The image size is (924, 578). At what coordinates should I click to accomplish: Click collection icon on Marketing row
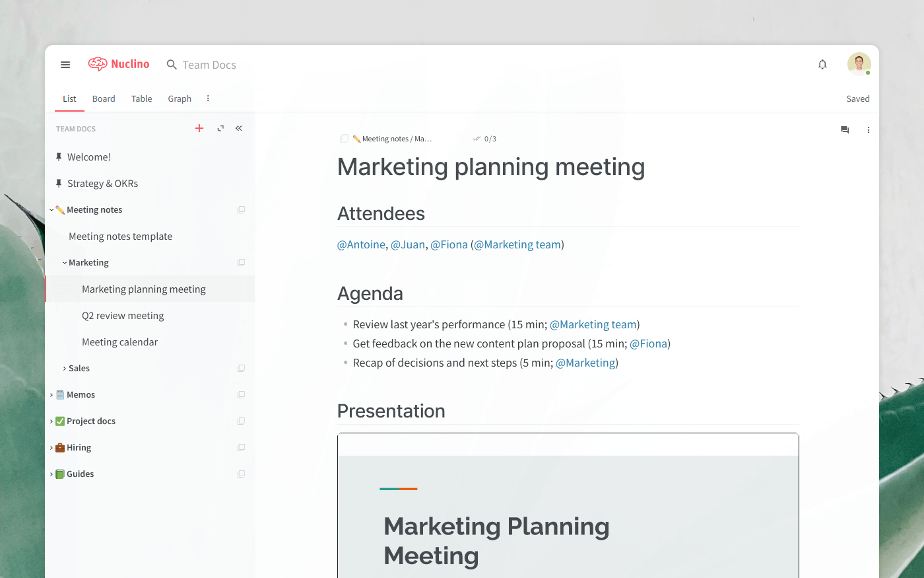pyautogui.click(x=242, y=262)
